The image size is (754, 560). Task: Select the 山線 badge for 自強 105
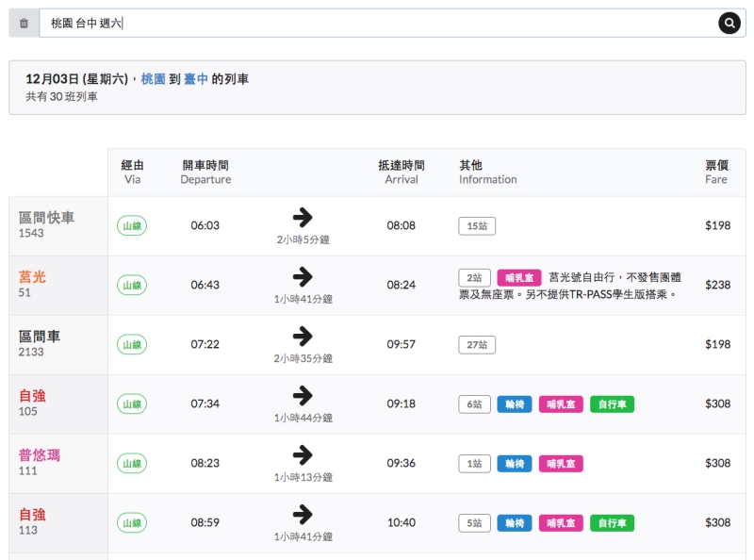(x=132, y=404)
